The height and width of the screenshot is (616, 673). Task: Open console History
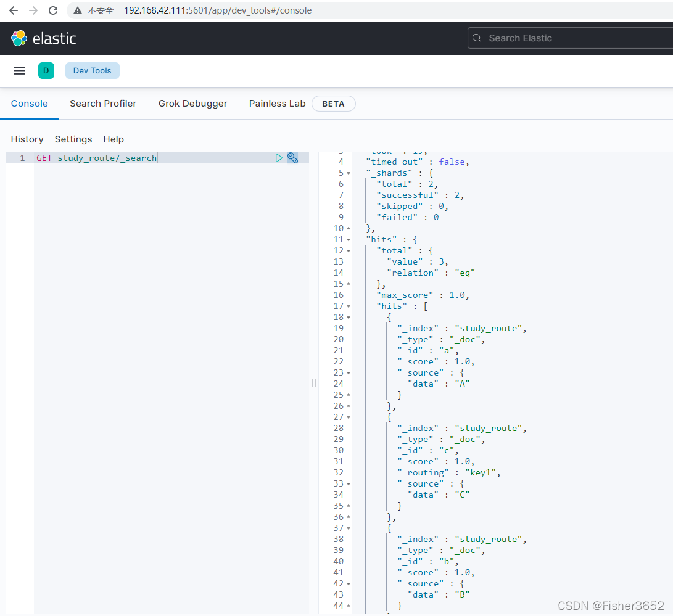click(x=27, y=139)
